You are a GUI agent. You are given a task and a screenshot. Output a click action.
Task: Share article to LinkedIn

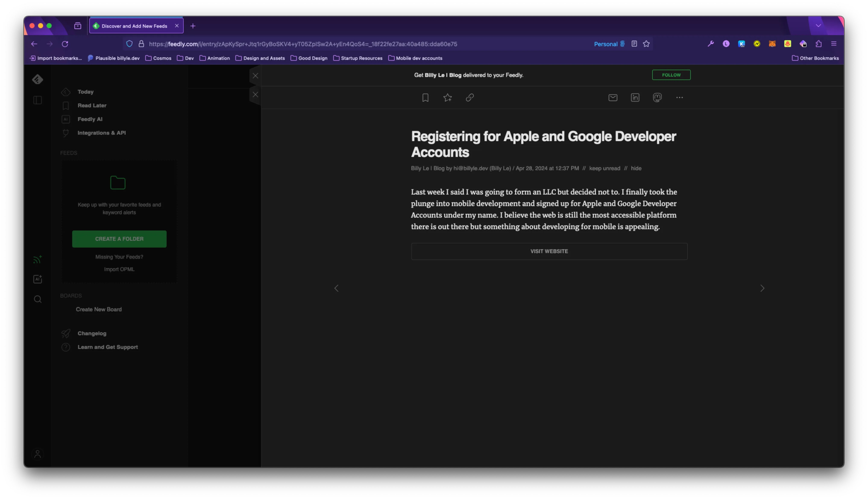[635, 98]
